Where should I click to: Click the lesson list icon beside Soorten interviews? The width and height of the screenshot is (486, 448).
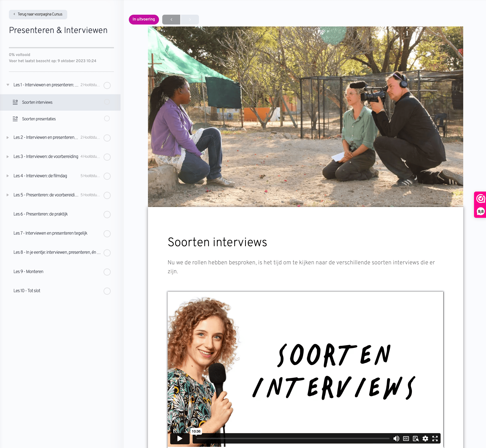[x=15, y=102]
